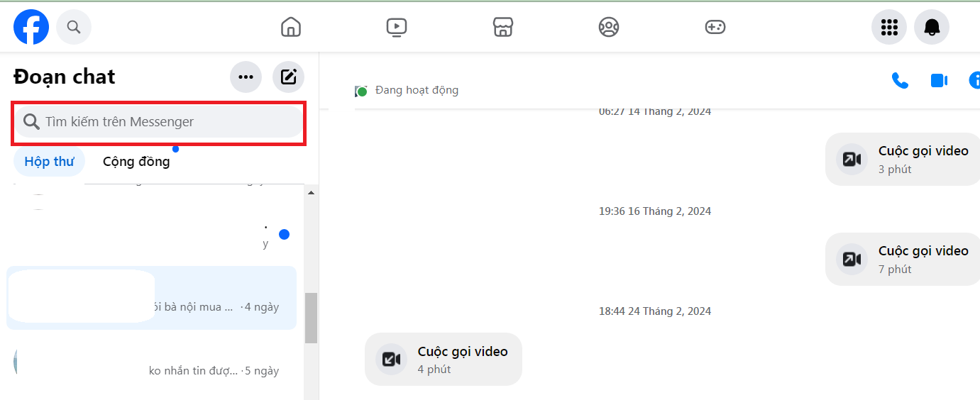Focus the Tìm kiếm trên Messenger field
This screenshot has width=980, height=400.
(160, 122)
